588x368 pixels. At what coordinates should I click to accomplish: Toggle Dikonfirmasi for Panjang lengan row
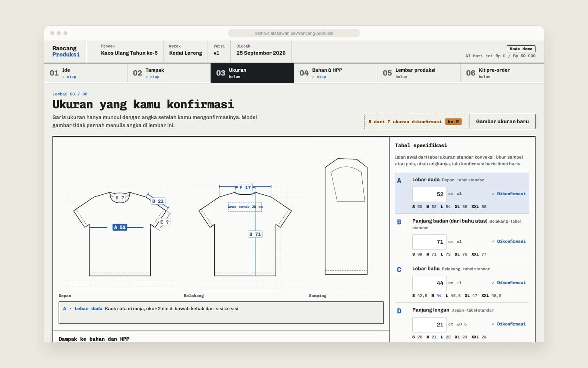[x=509, y=324]
